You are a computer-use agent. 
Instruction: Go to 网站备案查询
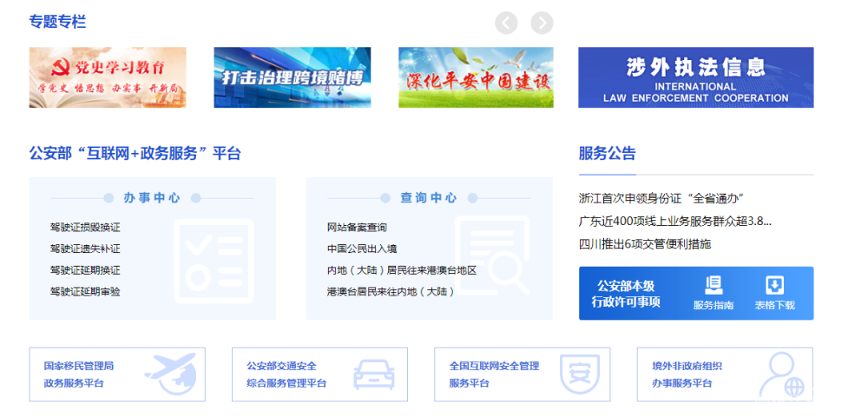click(x=357, y=228)
